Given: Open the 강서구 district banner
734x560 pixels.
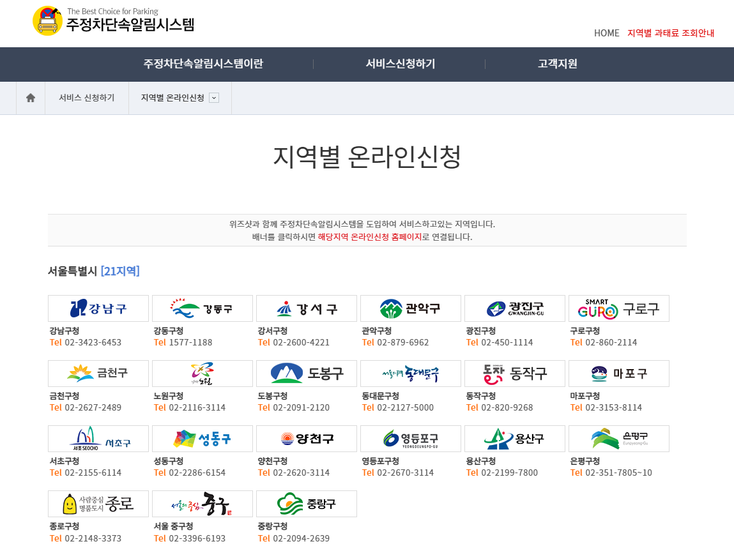Looking at the screenshot, I should (307, 308).
